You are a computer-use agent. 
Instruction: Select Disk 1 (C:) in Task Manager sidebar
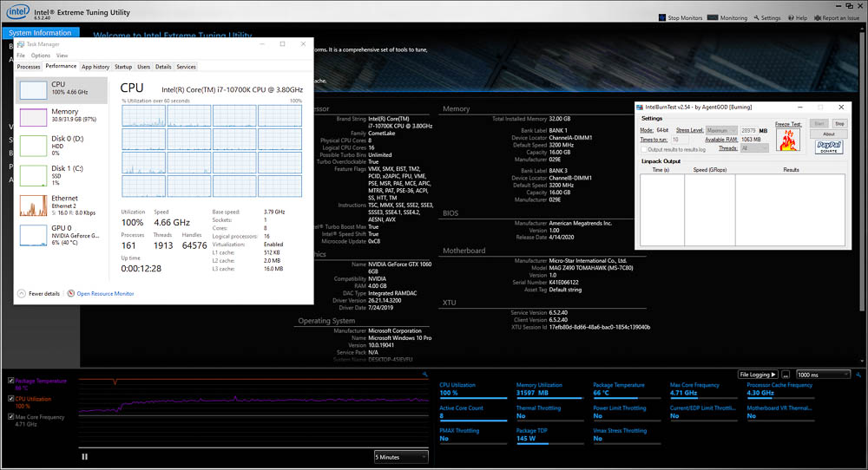tap(61, 175)
